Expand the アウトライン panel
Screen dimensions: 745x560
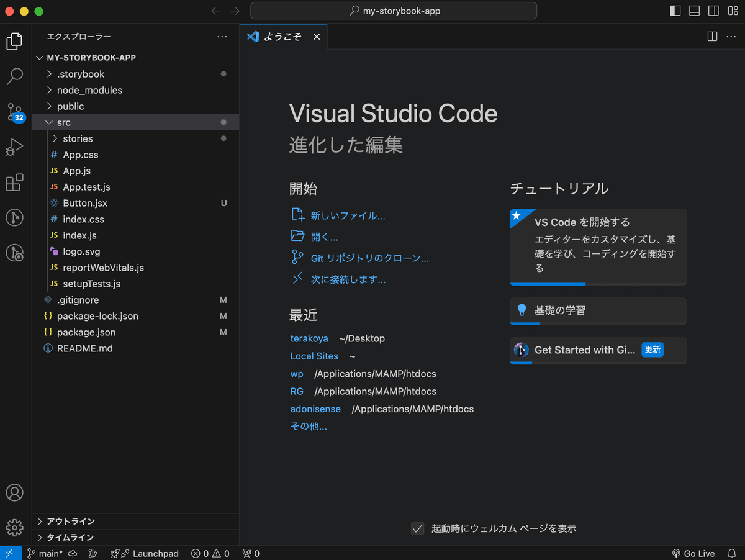135,522
